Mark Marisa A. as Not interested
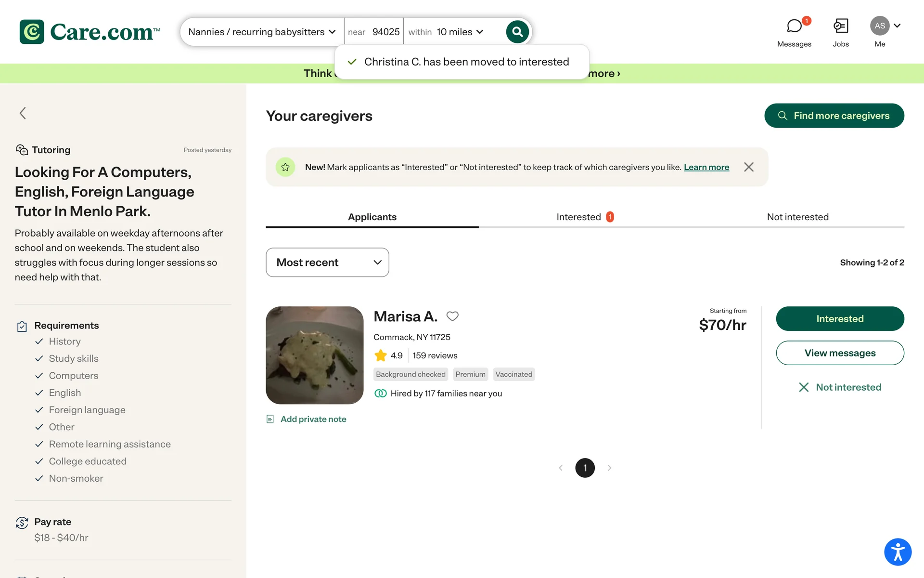Image resolution: width=924 pixels, height=578 pixels. coord(840,387)
